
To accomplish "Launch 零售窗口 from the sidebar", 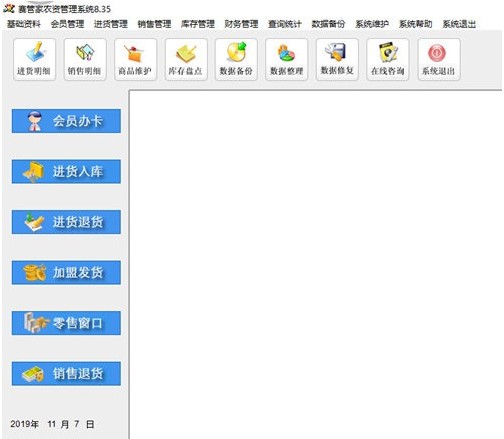I will point(66,323).
